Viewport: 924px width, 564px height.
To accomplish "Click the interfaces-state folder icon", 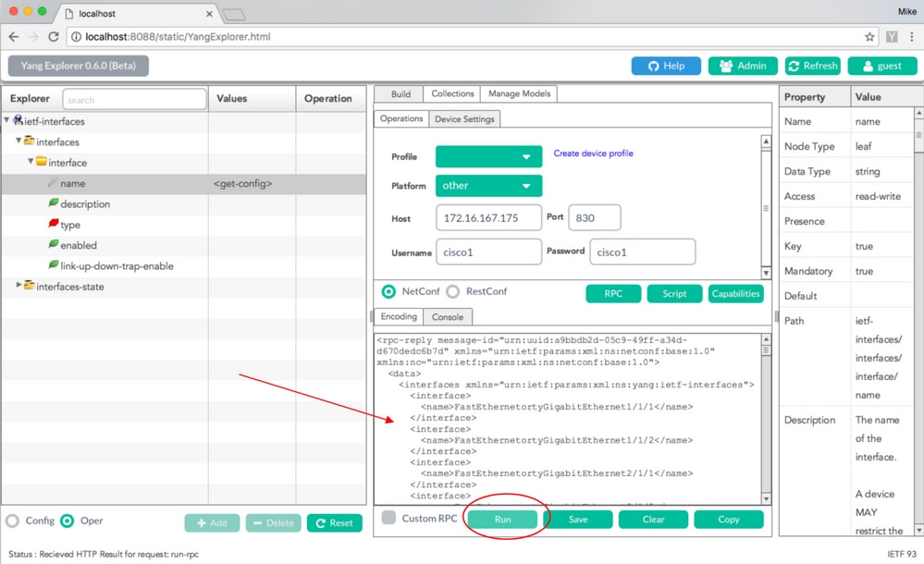I will coord(30,286).
